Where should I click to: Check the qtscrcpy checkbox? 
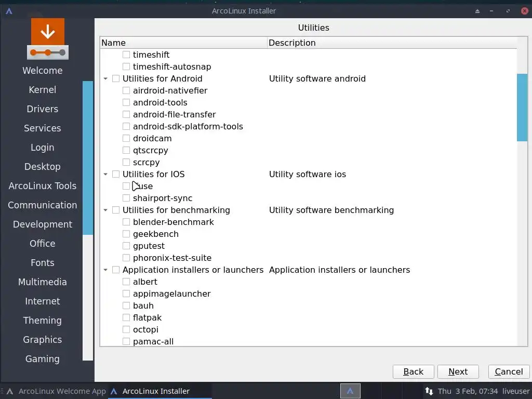[x=126, y=150]
